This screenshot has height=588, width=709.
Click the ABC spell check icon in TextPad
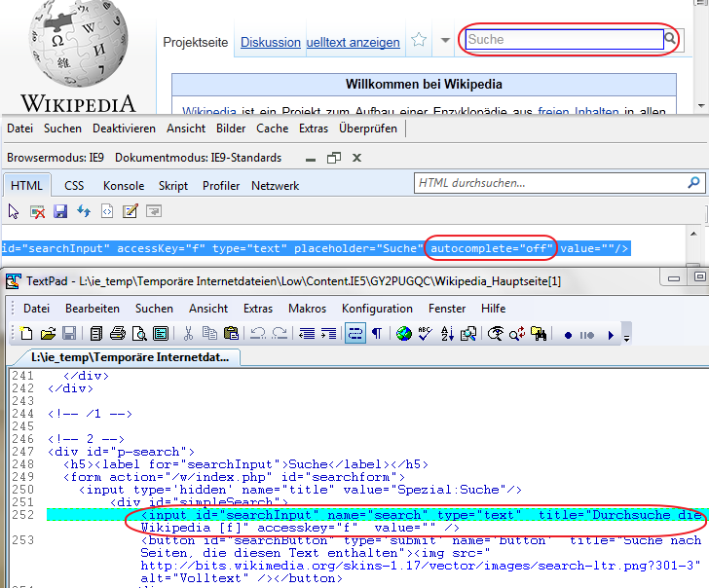pyautogui.click(x=425, y=334)
